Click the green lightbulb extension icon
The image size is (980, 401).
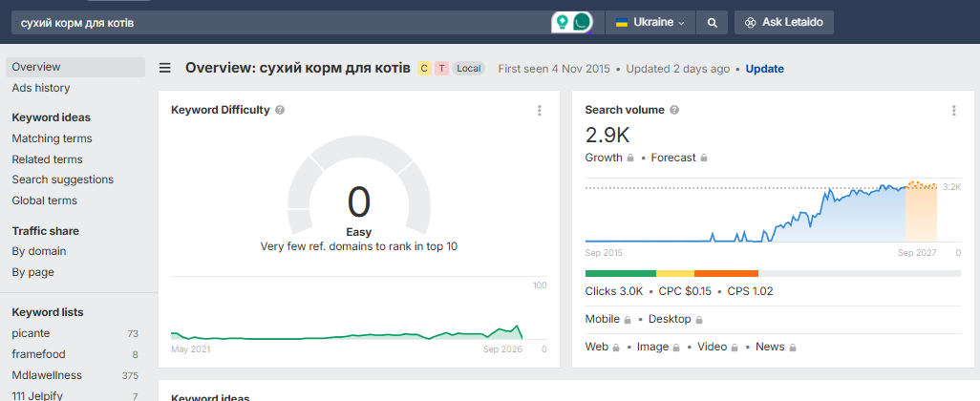[x=563, y=23]
